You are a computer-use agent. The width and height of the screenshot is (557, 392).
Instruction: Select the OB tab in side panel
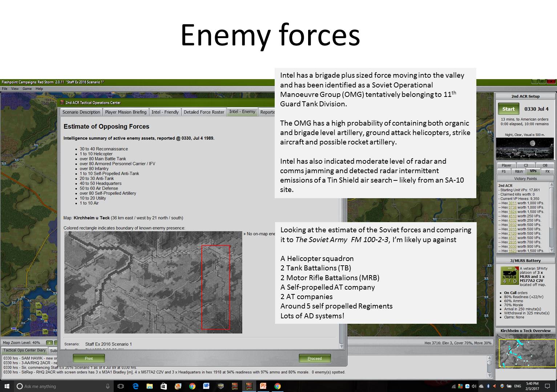coord(545,166)
